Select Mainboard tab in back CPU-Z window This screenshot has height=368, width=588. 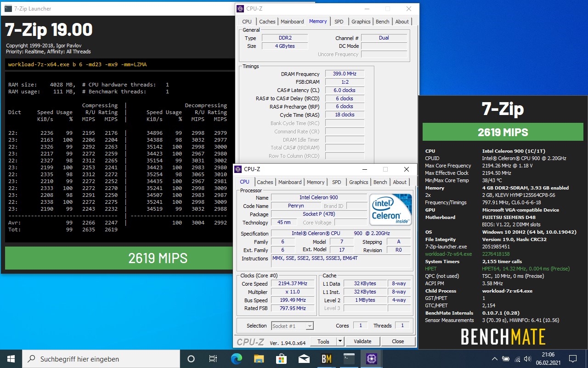[293, 22]
